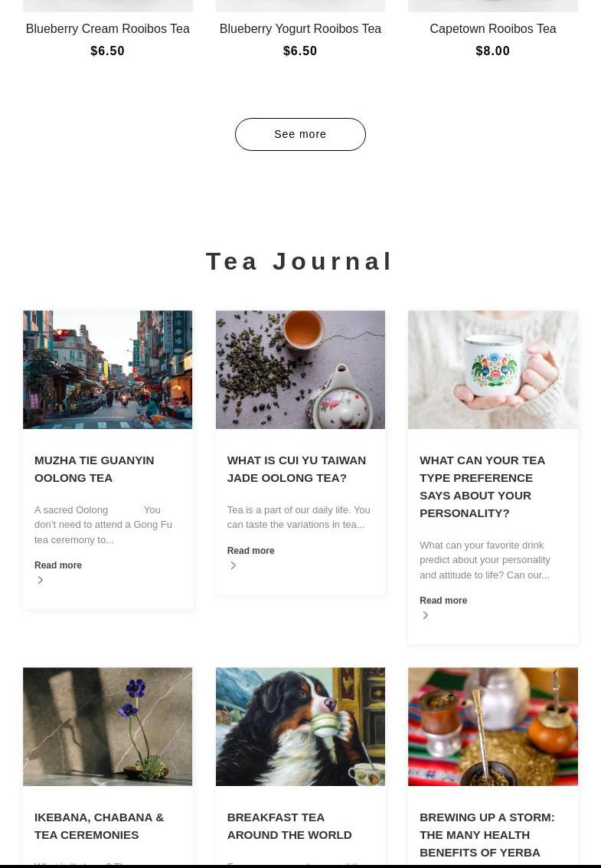Viewport: 601px width, 868px height.
Task: Click arrow icon under personality Read more
Action: [x=425, y=615]
